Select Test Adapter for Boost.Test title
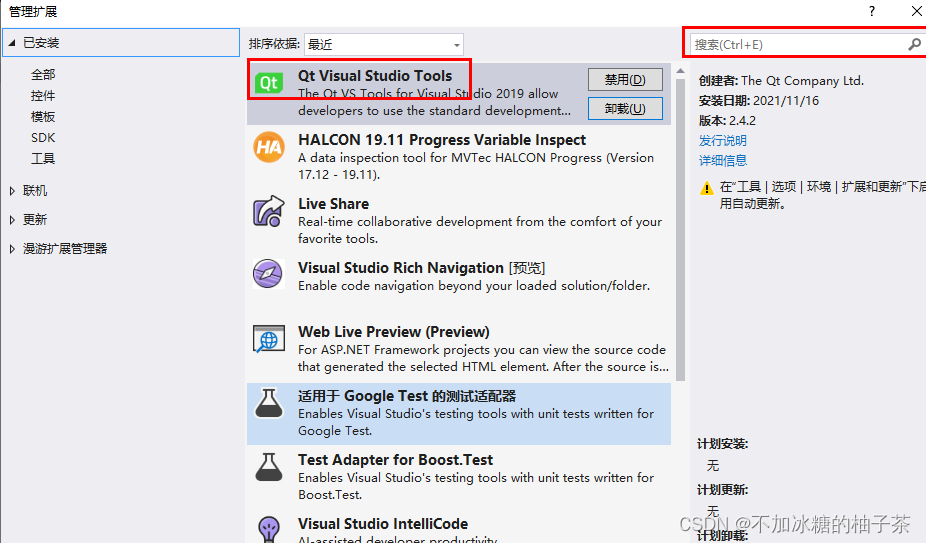The image size is (926, 543). coord(396,460)
